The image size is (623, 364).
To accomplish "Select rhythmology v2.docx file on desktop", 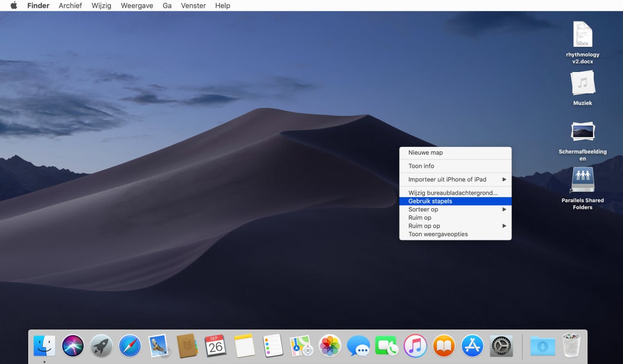I will click(583, 43).
